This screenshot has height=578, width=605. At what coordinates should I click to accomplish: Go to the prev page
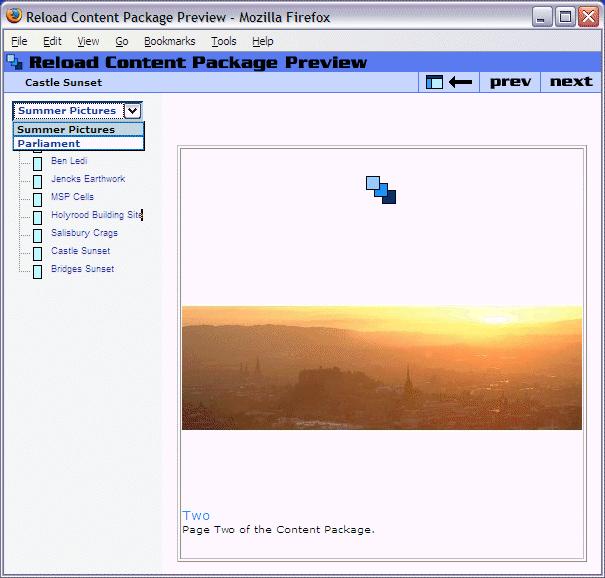pyautogui.click(x=510, y=82)
